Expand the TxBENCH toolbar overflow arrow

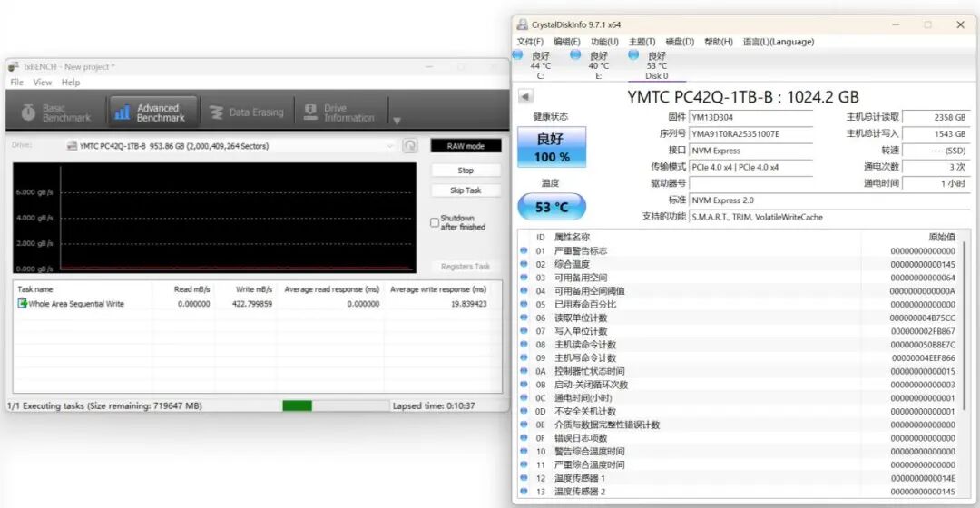[397, 120]
